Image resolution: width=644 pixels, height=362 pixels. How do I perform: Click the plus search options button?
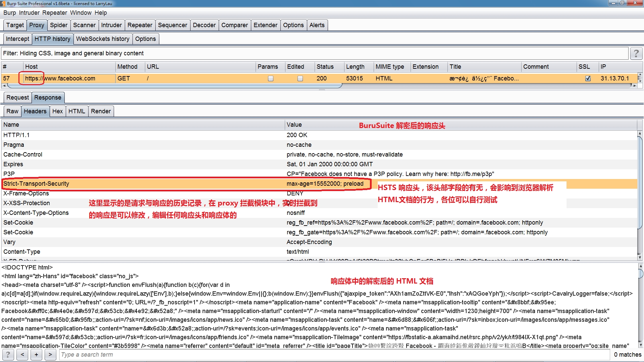(x=36, y=354)
